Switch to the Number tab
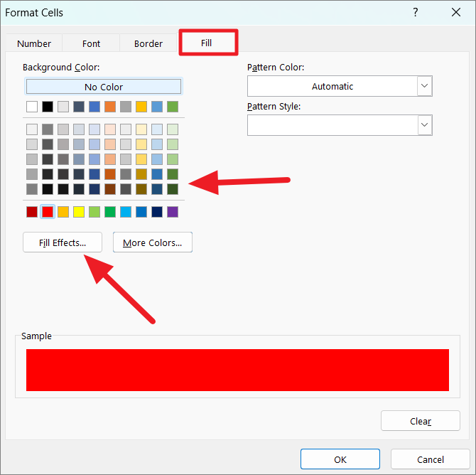The height and width of the screenshot is (475, 476). click(x=34, y=43)
